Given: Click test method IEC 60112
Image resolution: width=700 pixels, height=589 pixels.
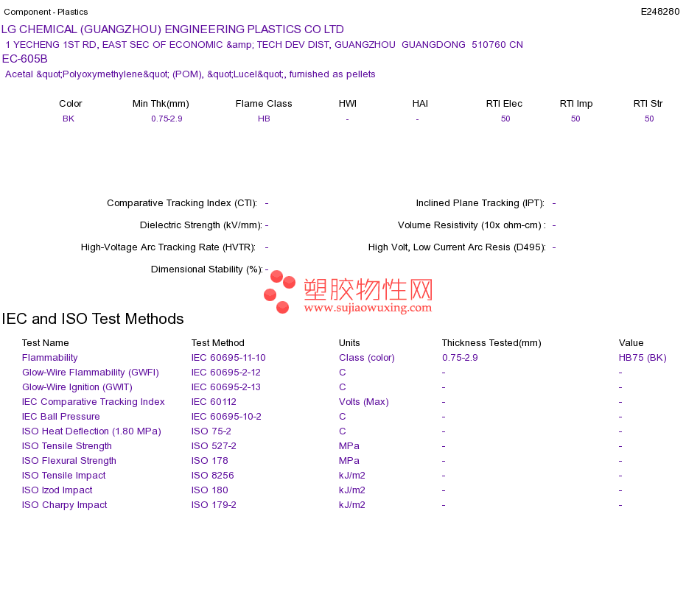Looking at the screenshot, I should pyautogui.click(x=214, y=401).
